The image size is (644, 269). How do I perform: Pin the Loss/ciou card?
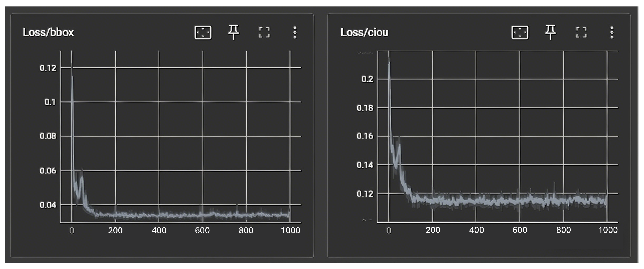tap(550, 32)
